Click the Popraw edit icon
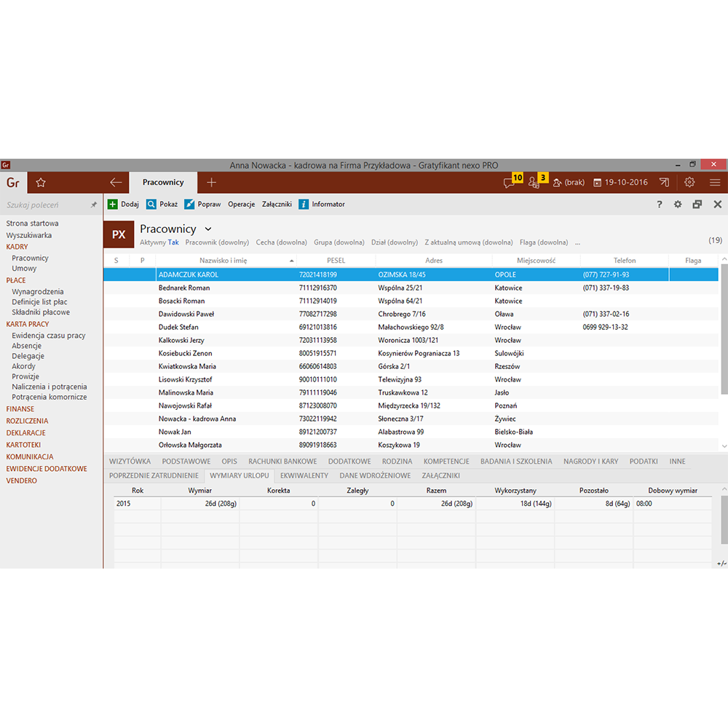 click(x=189, y=205)
